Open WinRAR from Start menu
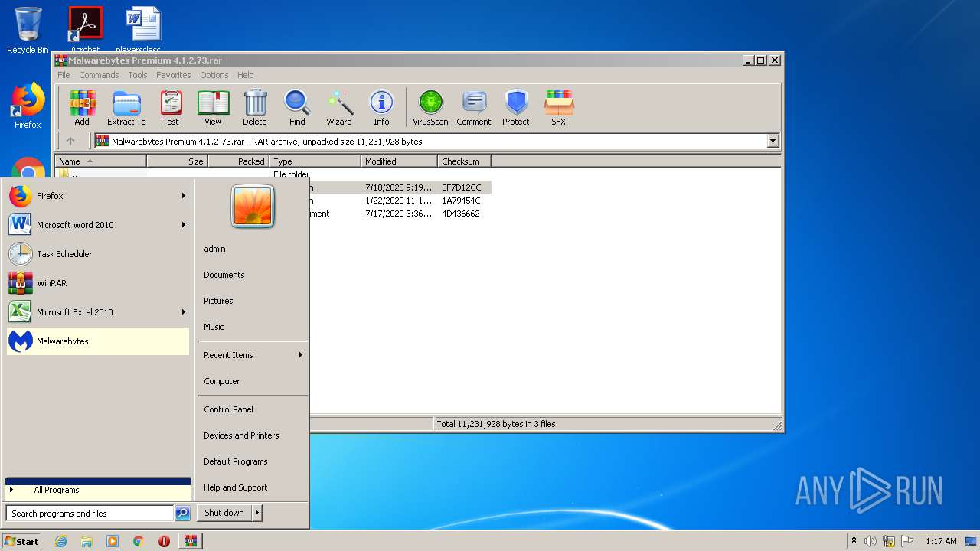The height and width of the screenshot is (551, 980). point(97,283)
